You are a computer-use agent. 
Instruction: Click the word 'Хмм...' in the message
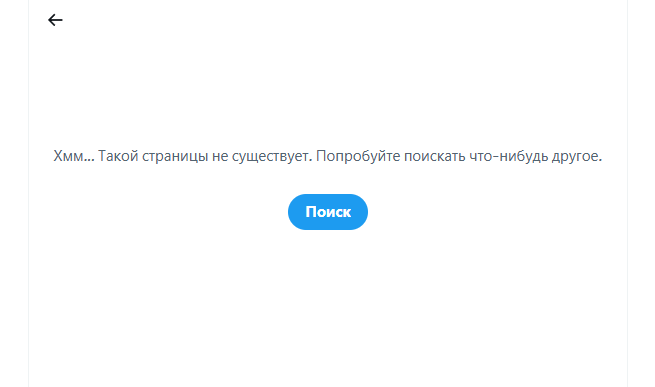tap(74, 156)
